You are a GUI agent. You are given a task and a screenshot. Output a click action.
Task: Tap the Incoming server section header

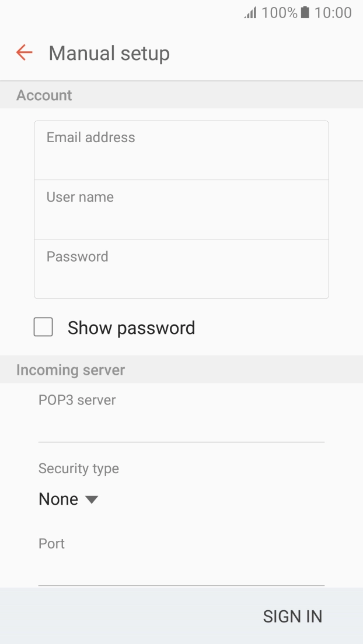pyautogui.click(x=71, y=370)
